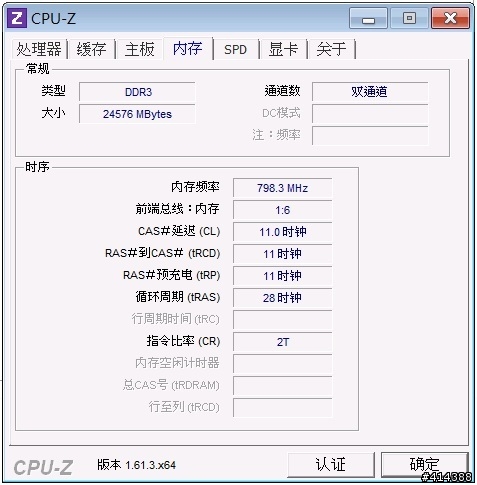Click the 通道数 label
Viewport: 477px width, 485px height.
[283, 91]
